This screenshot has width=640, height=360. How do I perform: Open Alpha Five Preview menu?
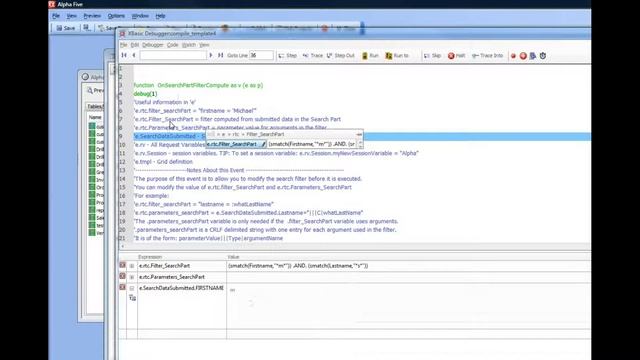point(92,16)
